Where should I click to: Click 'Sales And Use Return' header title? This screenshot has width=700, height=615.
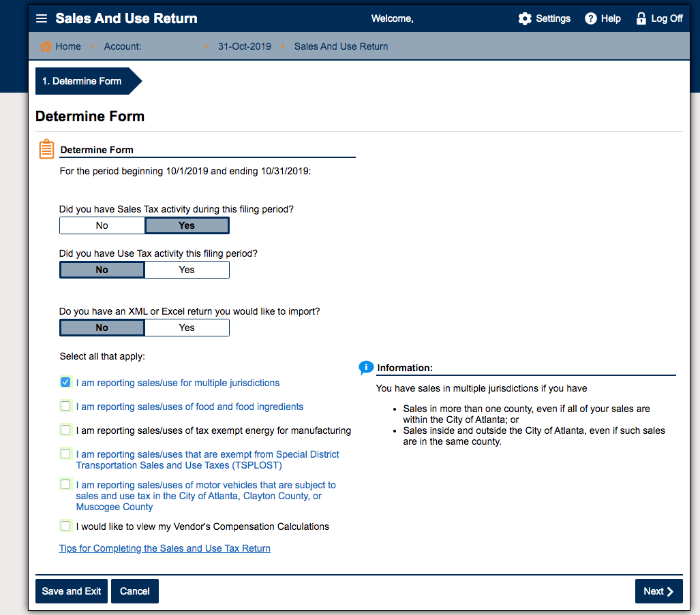point(126,18)
